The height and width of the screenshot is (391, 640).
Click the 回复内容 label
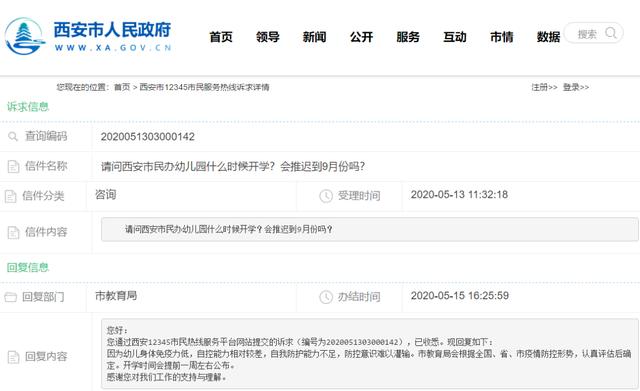click(46, 357)
